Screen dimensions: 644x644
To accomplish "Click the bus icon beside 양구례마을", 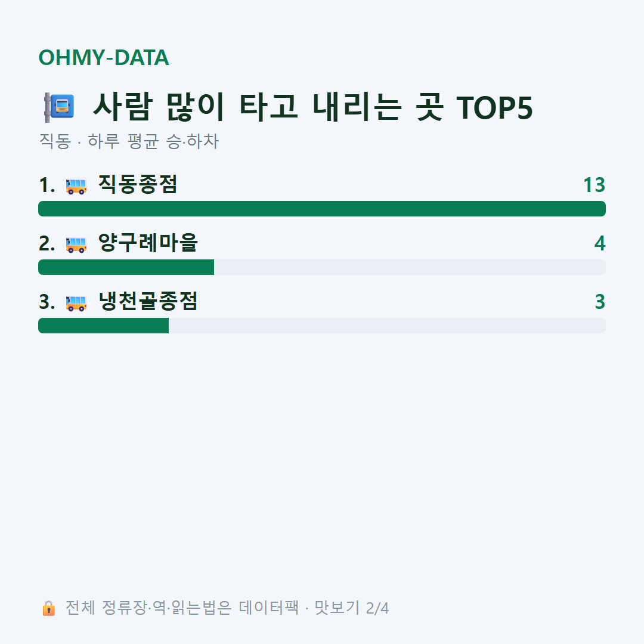I will point(76,244).
